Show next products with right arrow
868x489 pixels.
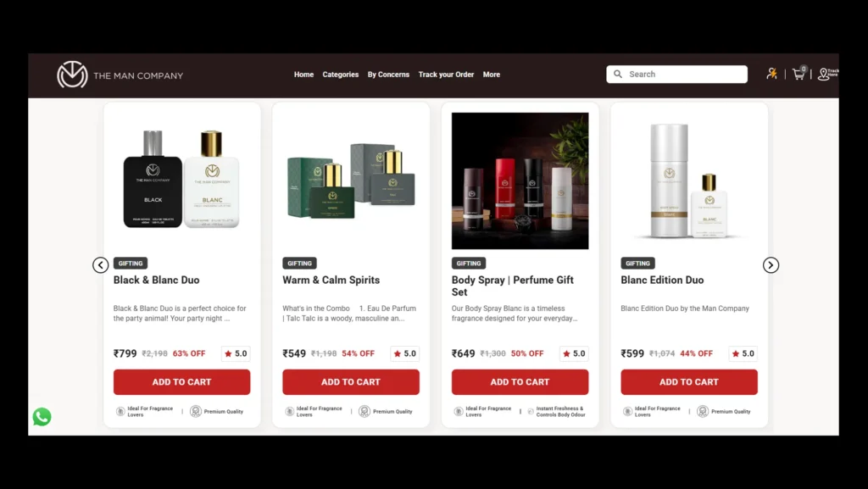[771, 265]
